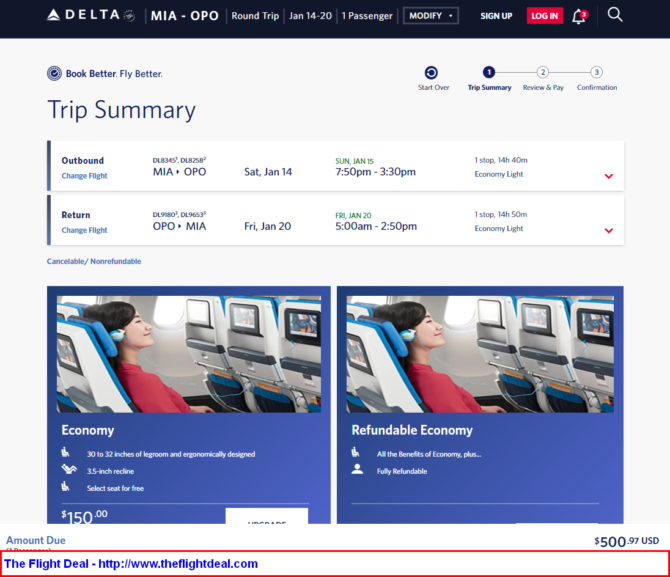Click Change Flight under Outbound

tap(84, 176)
